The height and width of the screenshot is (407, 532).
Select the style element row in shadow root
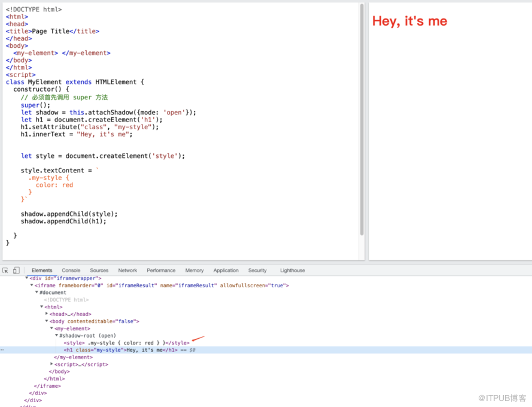(x=126, y=343)
